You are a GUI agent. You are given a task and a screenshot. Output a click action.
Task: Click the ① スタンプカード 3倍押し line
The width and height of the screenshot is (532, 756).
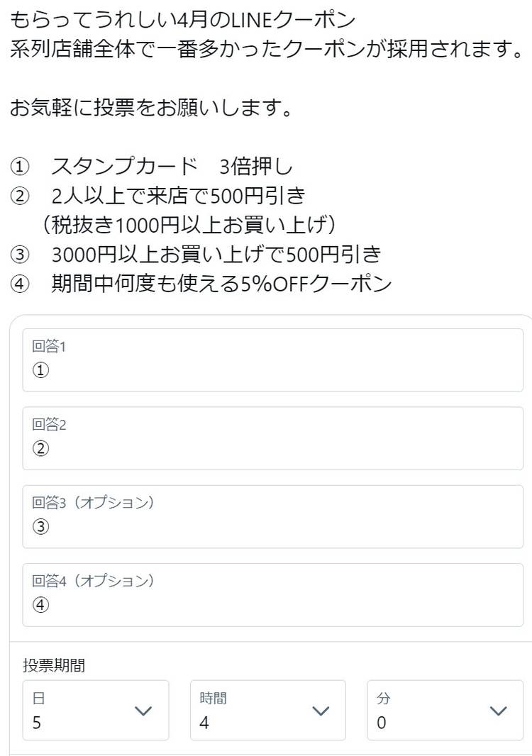(151, 167)
